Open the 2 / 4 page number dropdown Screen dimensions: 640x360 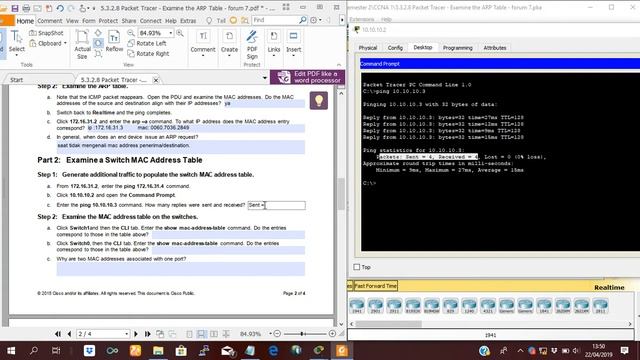point(127,334)
